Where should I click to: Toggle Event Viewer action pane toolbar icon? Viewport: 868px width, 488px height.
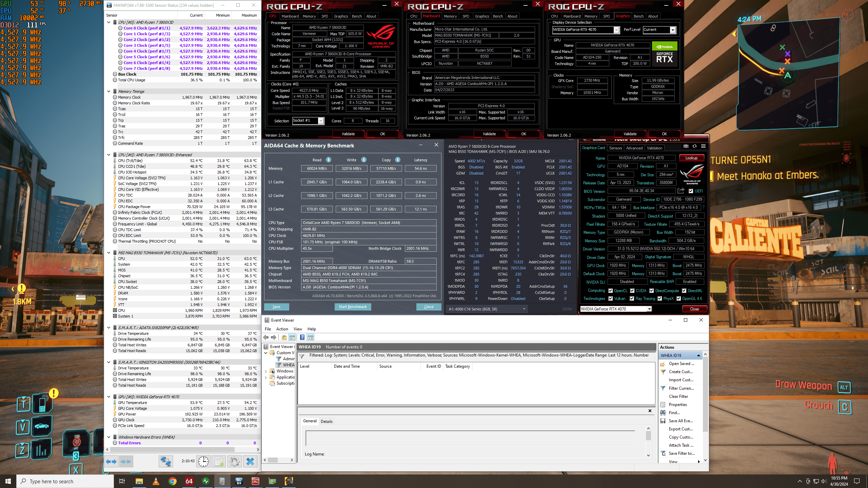coord(311,337)
